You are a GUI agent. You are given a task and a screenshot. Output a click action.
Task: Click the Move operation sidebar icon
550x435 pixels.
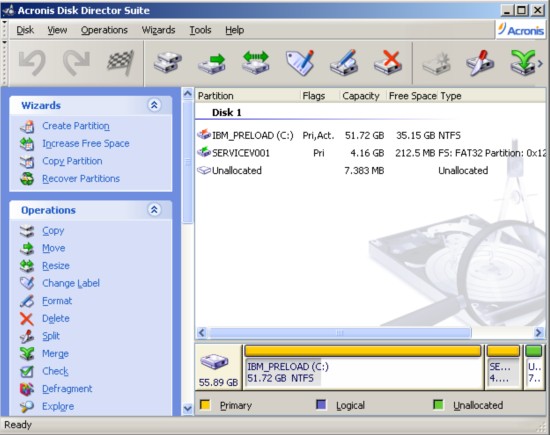pos(27,249)
